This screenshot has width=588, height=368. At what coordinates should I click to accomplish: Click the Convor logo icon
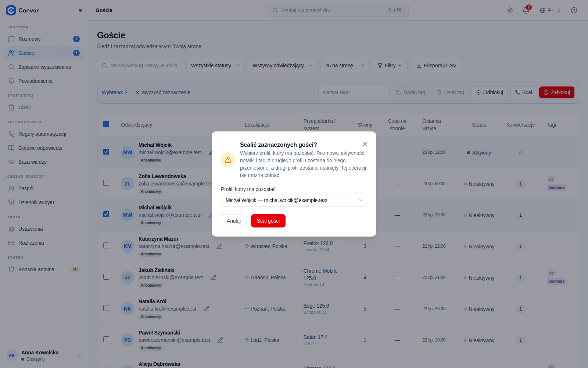click(x=11, y=10)
